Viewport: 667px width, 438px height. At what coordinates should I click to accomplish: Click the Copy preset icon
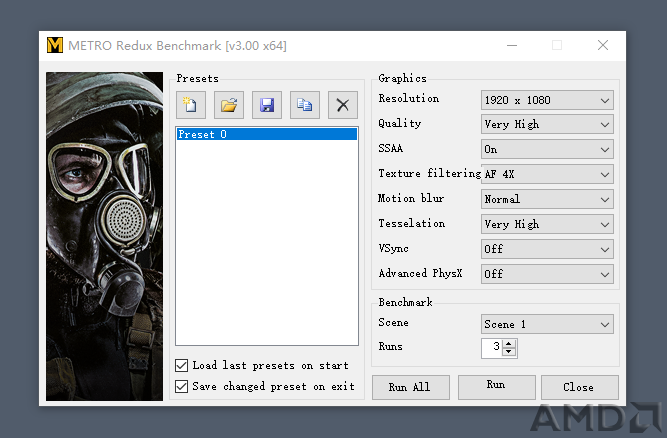305,105
